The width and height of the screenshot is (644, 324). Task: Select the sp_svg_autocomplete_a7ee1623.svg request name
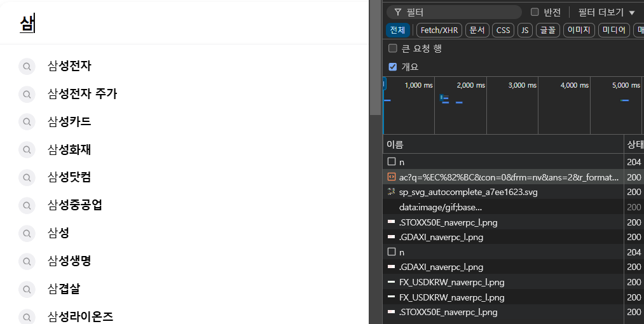click(x=468, y=192)
